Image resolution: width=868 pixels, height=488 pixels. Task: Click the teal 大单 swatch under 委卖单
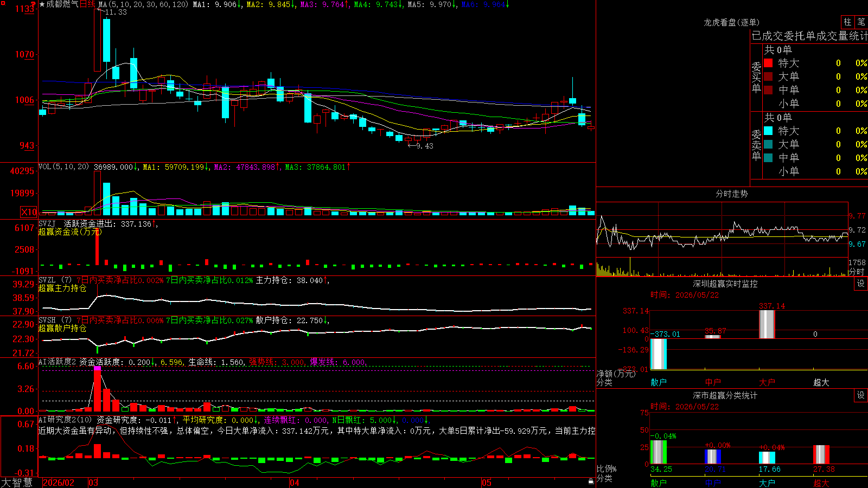click(x=768, y=144)
